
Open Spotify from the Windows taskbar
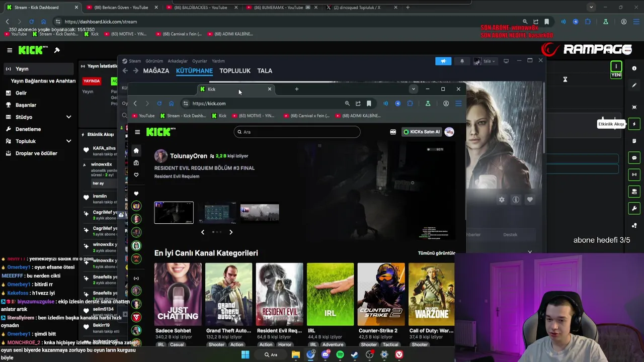point(340,354)
